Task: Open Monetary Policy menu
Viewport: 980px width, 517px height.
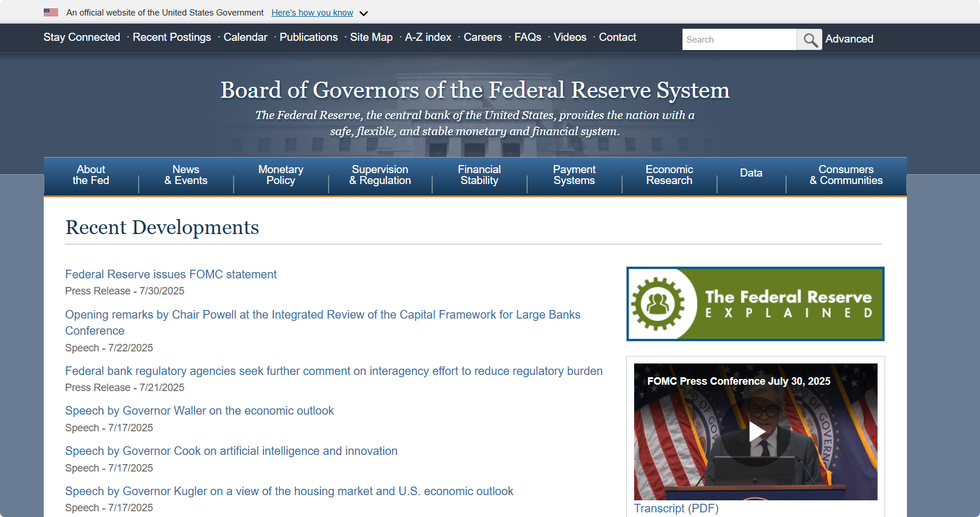Action: click(x=281, y=175)
